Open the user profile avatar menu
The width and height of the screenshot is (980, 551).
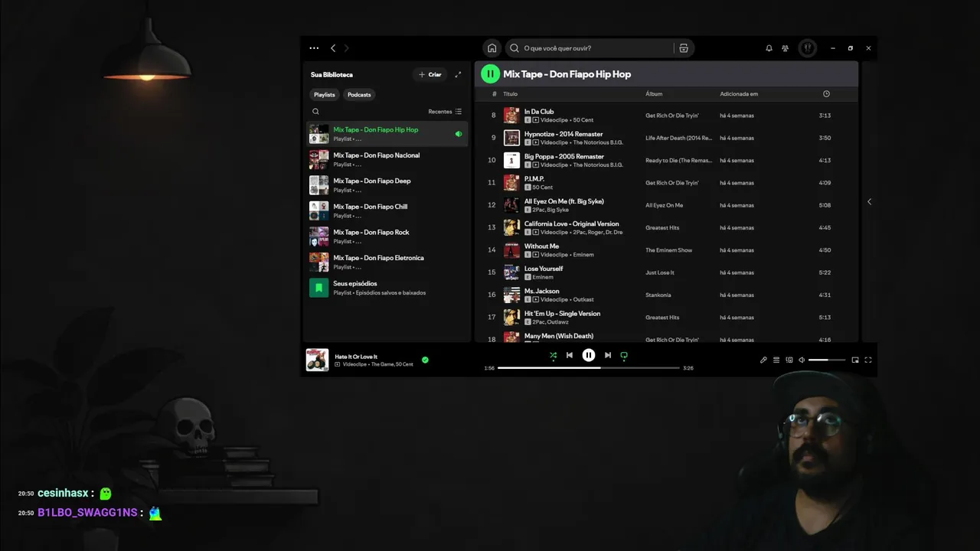point(807,48)
